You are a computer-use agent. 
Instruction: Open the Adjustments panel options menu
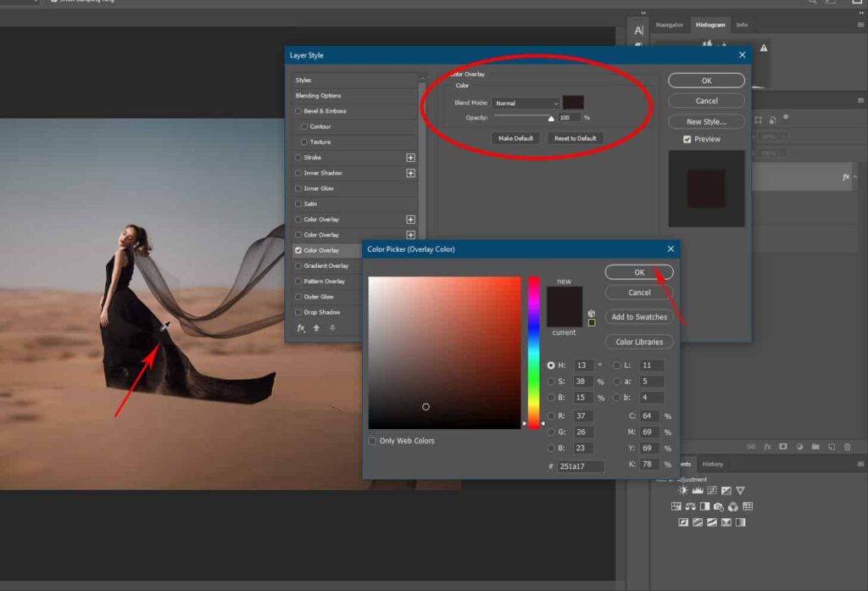[x=860, y=464]
